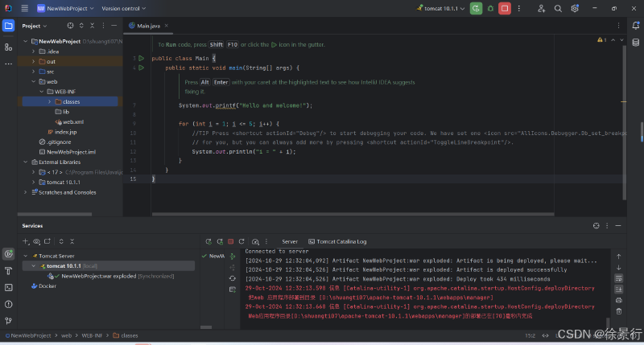Open the Services tool window button
The width and height of the screenshot is (644, 345).
click(x=8, y=254)
